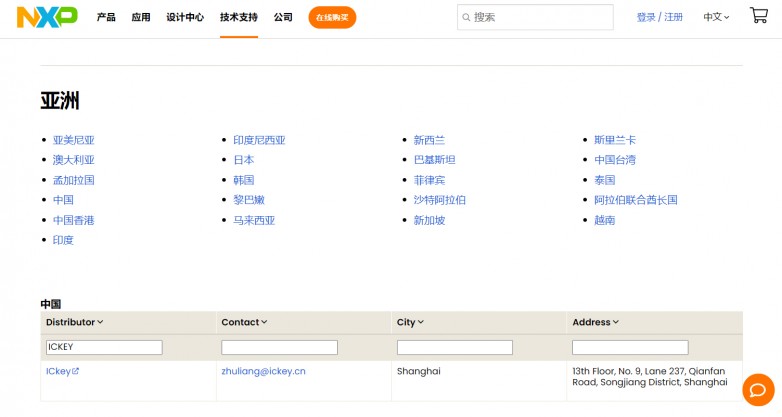
Task: Open the 设计中心 menu
Action: point(185,17)
